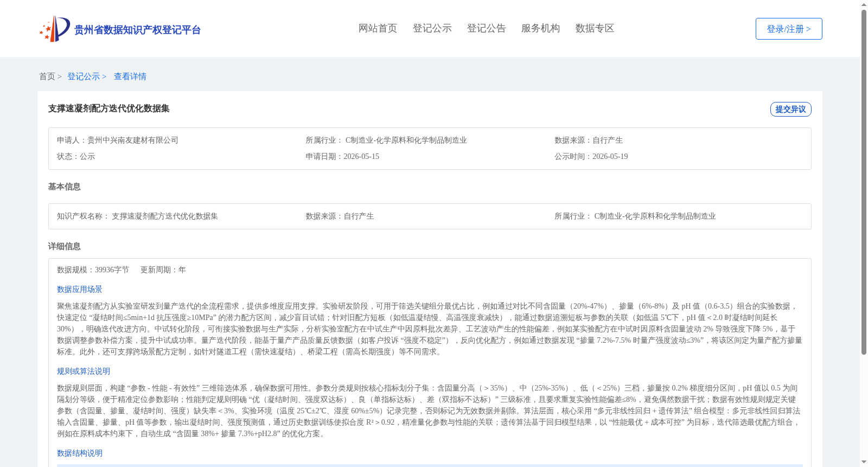This screenshot has width=868, height=467.
Task: Click the 规则或算法说明 subheading
Action: [x=84, y=371]
